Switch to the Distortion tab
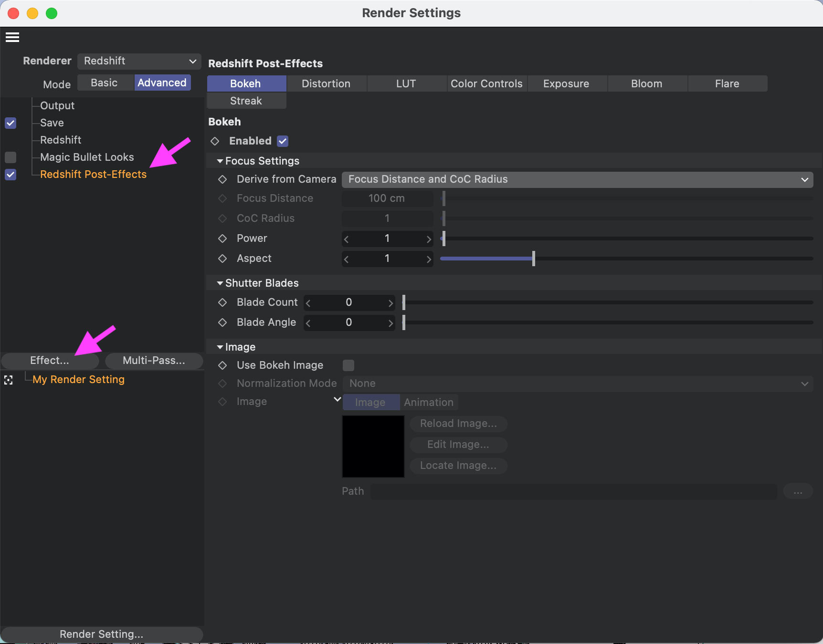This screenshot has width=823, height=644. [327, 83]
